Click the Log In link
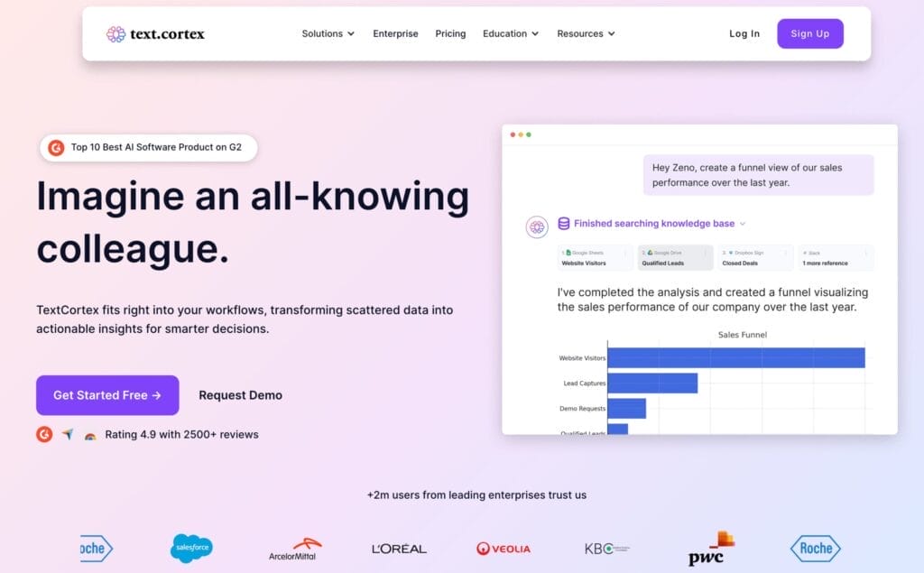Screen dimensions: 924x573 pyautogui.click(x=744, y=33)
